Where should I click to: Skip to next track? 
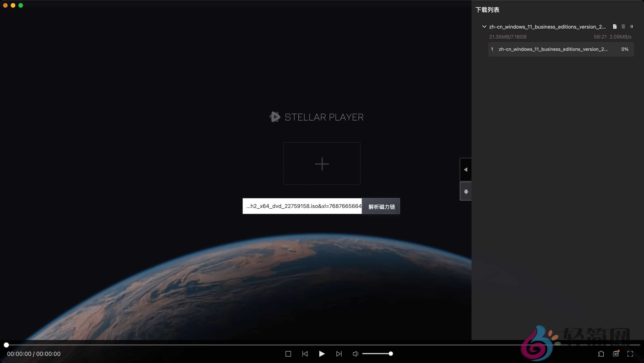(x=339, y=353)
